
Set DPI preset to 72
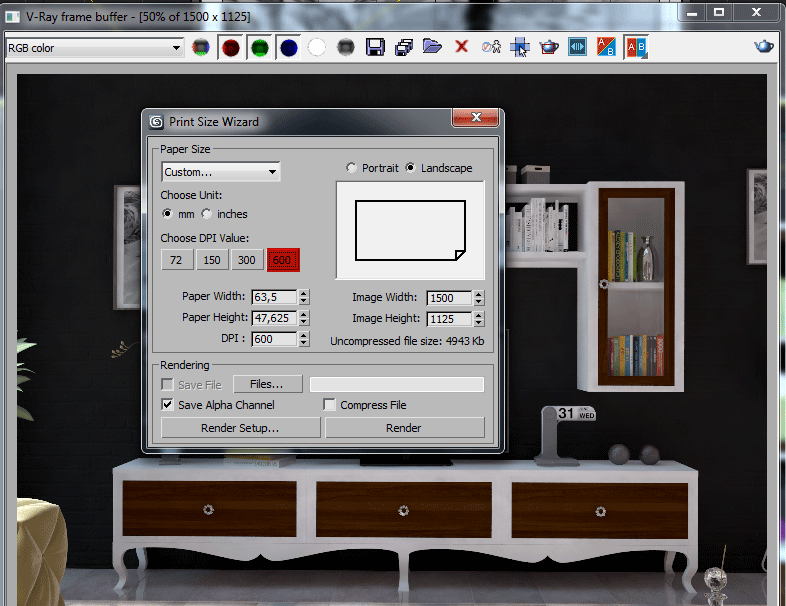176,260
